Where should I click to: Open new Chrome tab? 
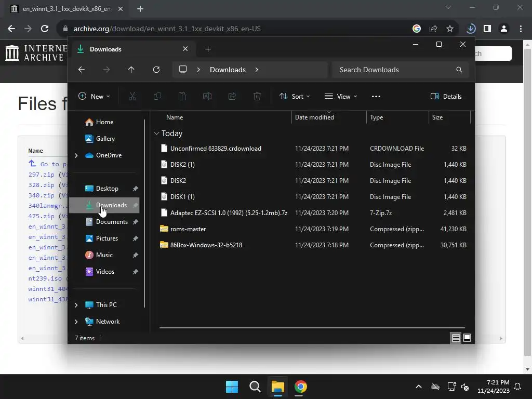[140, 9]
